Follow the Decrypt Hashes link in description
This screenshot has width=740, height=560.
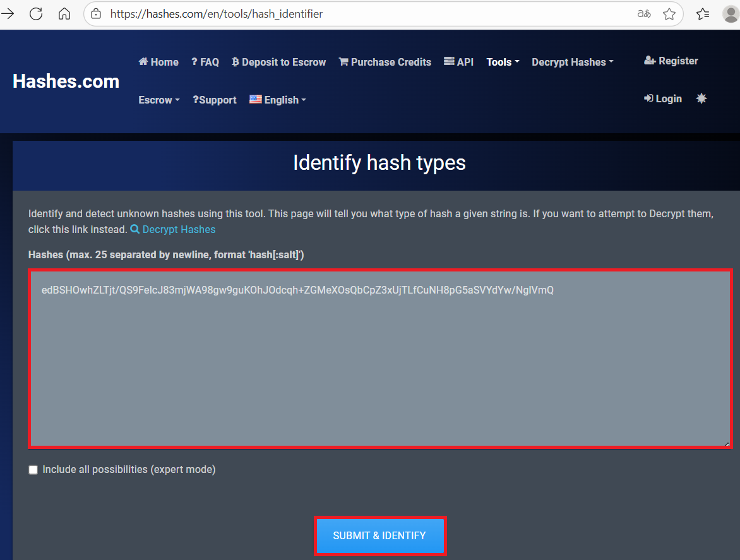[x=178, y=229]
